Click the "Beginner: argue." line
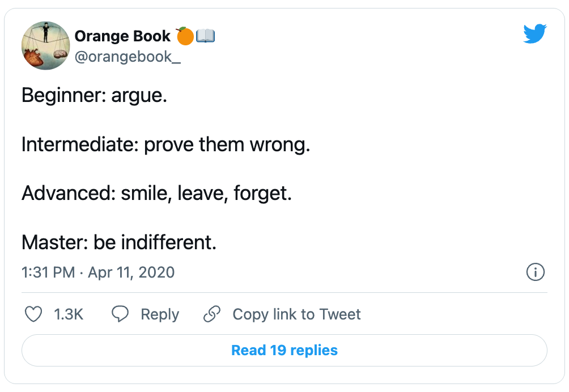 (x=94, y=96)
